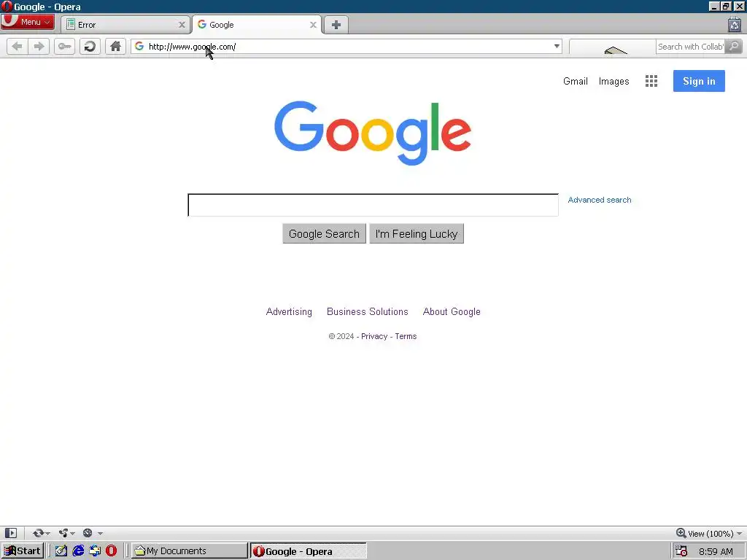
Task: Switch to My Documents taskbar button
Action: pyautogui.click(x=190, y=551)
